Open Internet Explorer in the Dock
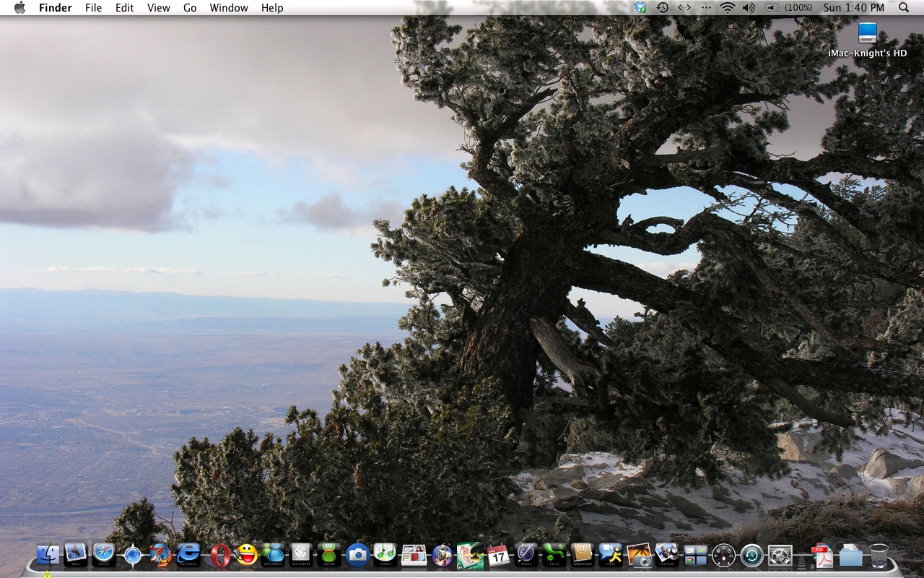The height and width of the screenshot is (578, 924). [x=188, y=555]
